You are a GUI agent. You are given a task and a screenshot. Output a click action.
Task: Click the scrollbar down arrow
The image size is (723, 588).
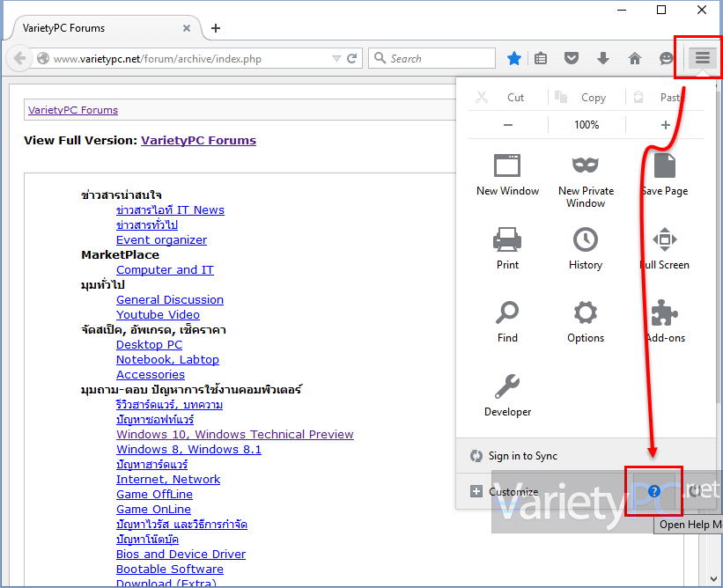[713, 579]
